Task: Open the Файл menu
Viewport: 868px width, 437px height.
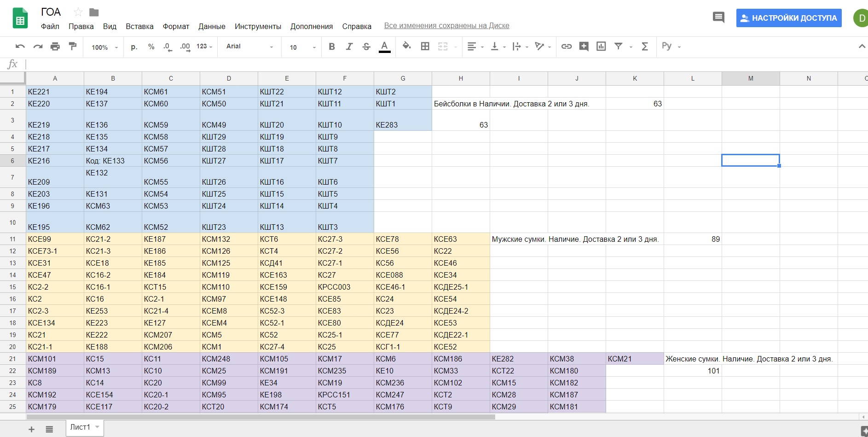Action: 50,26
